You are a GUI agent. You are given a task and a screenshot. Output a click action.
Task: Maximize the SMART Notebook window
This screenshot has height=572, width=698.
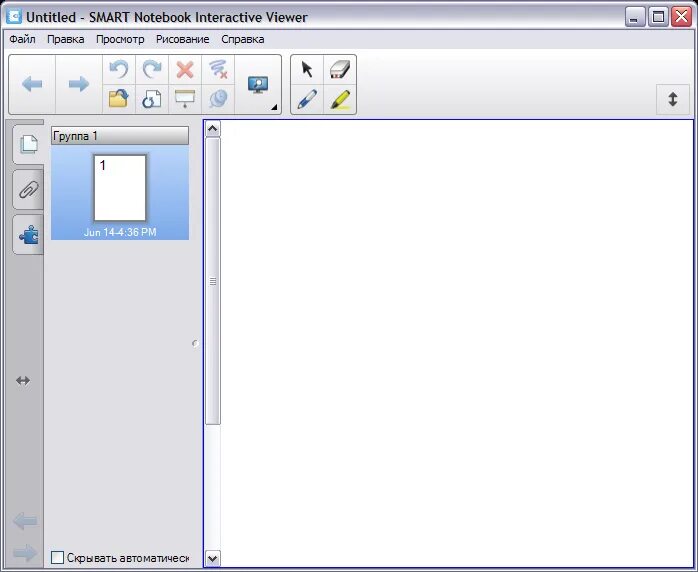tap(658, 17)
